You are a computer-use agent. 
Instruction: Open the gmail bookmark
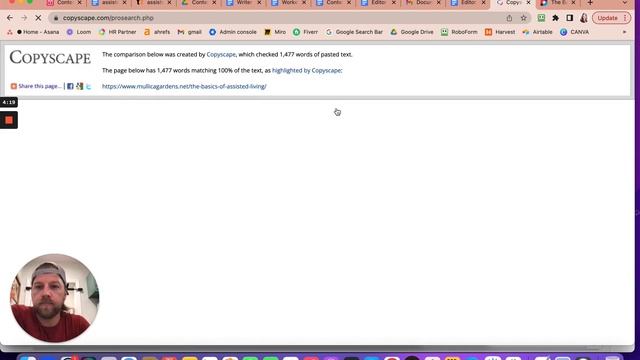click(190, 32)
